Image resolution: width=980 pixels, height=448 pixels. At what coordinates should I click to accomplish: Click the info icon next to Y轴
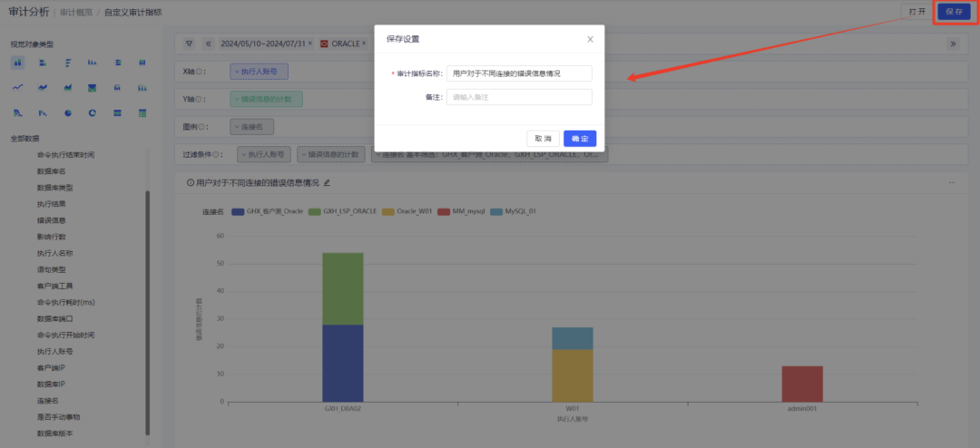pos(199,100)
